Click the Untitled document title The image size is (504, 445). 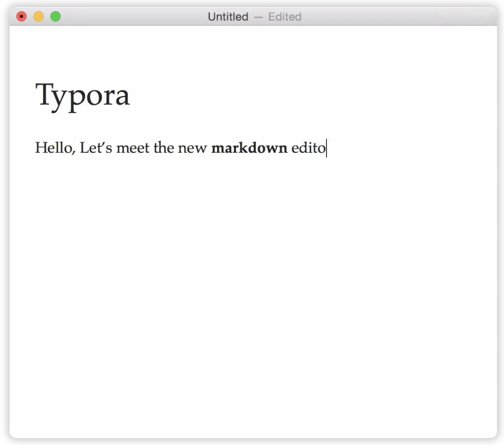(x=228, y=17)
